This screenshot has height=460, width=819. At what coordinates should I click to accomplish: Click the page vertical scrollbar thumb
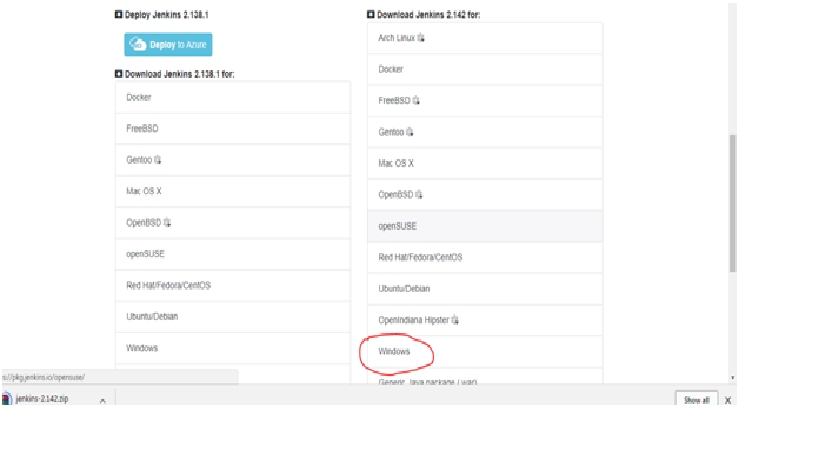click(x=732, y=203)
